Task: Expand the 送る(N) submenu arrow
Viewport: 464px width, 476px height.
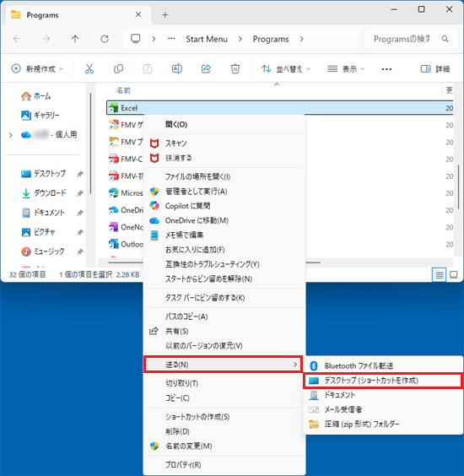Action: click(x=295, y=365)
